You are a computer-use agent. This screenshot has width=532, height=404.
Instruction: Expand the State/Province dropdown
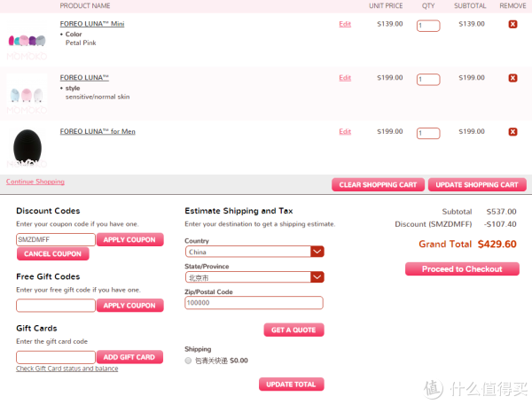(254, 277)
